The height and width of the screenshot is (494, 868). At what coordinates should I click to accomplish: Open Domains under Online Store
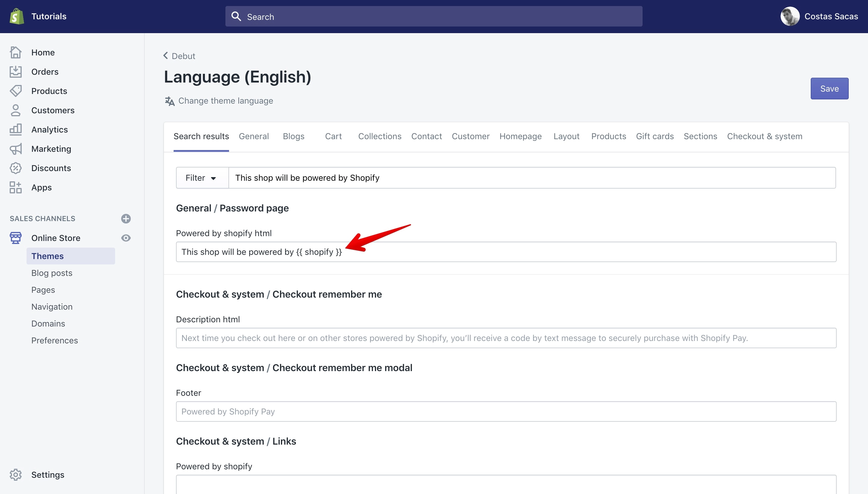(48, 323)
